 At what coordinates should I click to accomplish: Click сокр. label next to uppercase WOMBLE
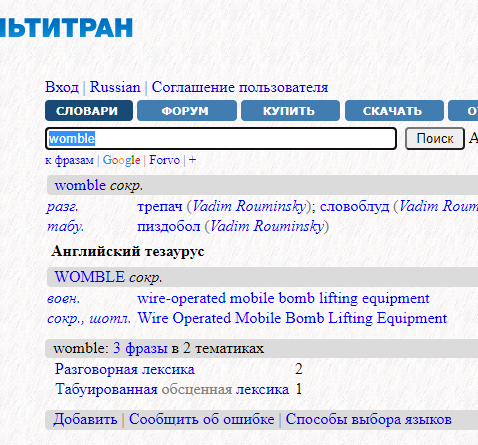(x=146, y=278)
